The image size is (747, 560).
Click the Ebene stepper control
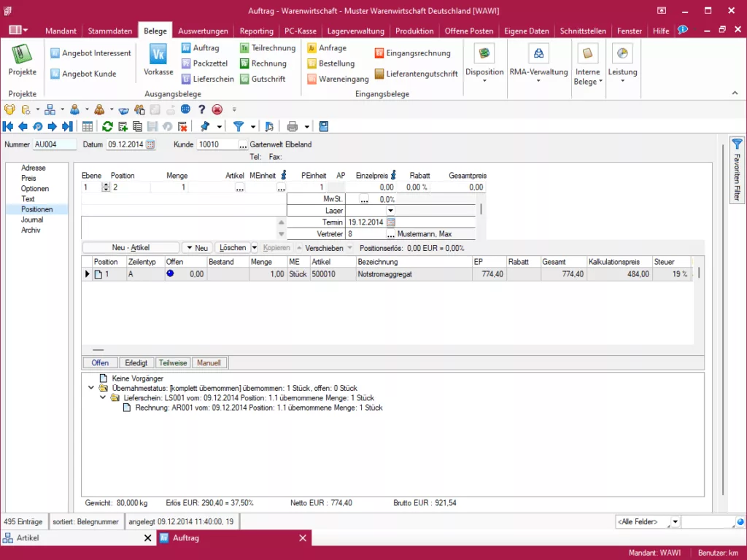click(x=106, y=187)
